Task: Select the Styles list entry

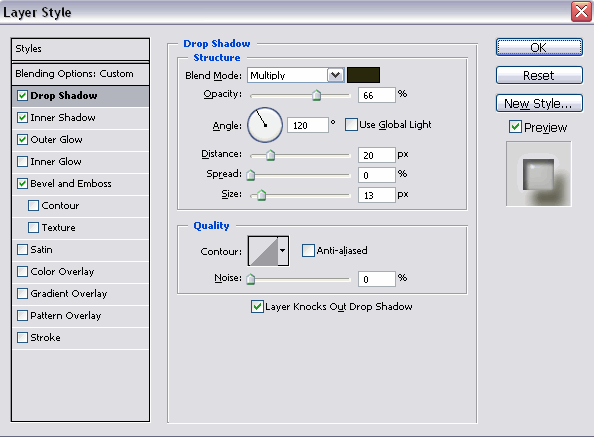Action: (80, 49)
